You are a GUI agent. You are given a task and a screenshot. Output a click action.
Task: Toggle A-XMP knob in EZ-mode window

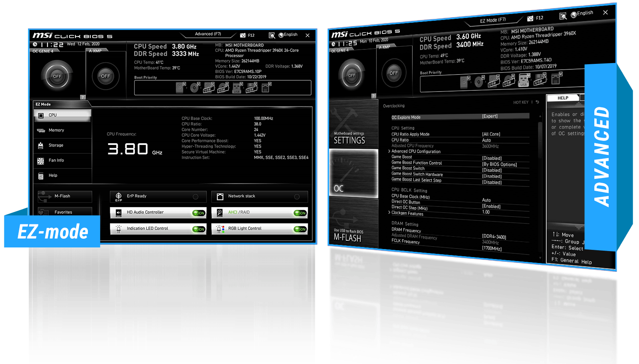pos(105,76)
